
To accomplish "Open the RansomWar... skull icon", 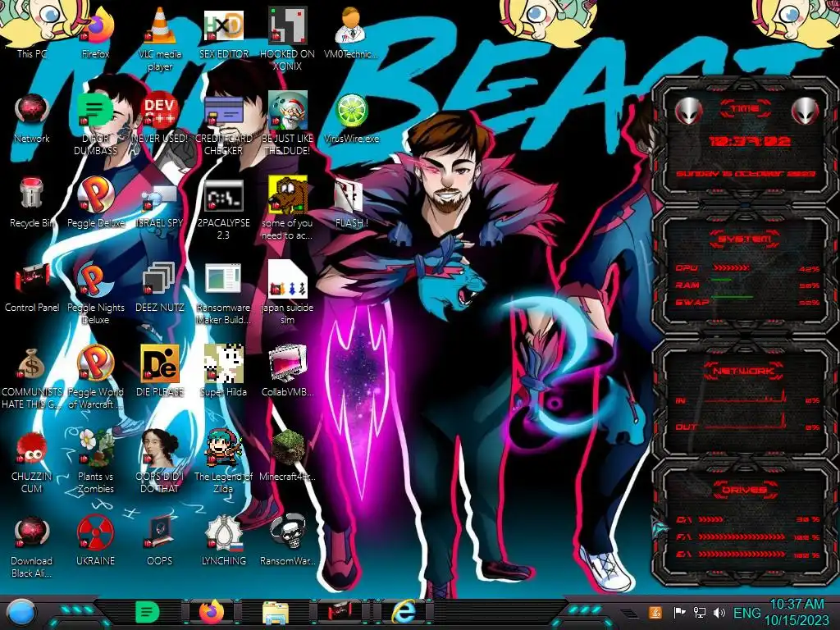I will click(287, 541).
